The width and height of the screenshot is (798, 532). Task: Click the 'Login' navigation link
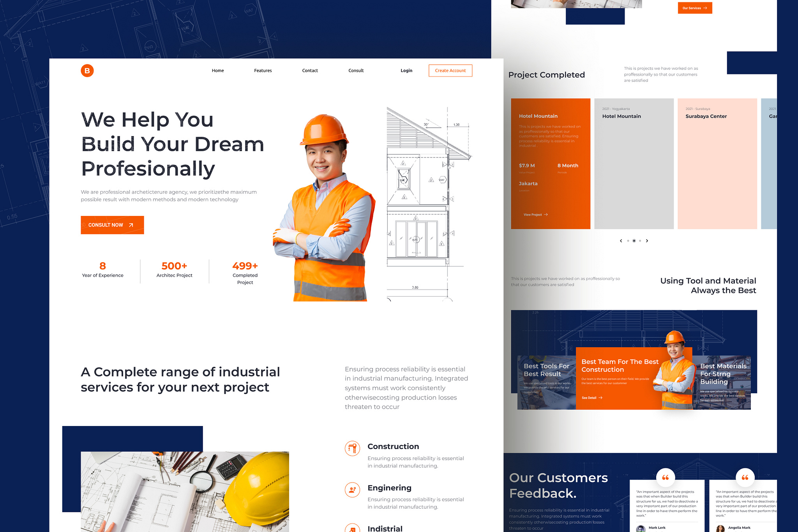point(406,70)
